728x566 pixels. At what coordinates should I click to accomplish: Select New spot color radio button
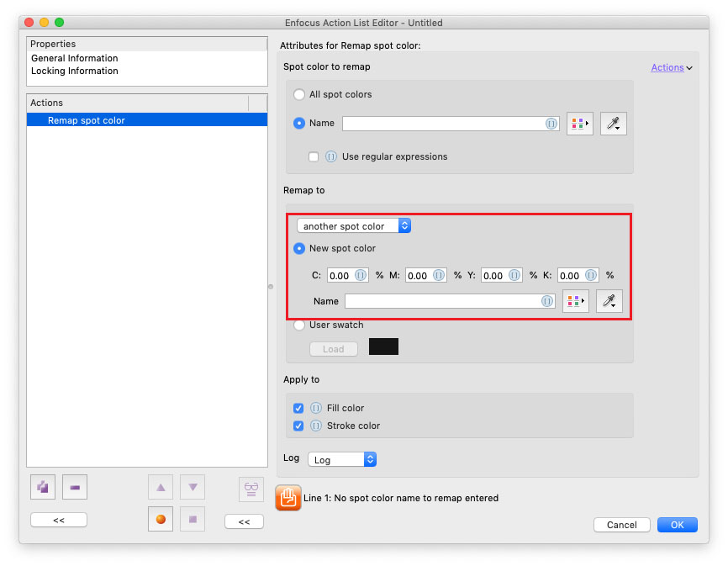(299, 248)
